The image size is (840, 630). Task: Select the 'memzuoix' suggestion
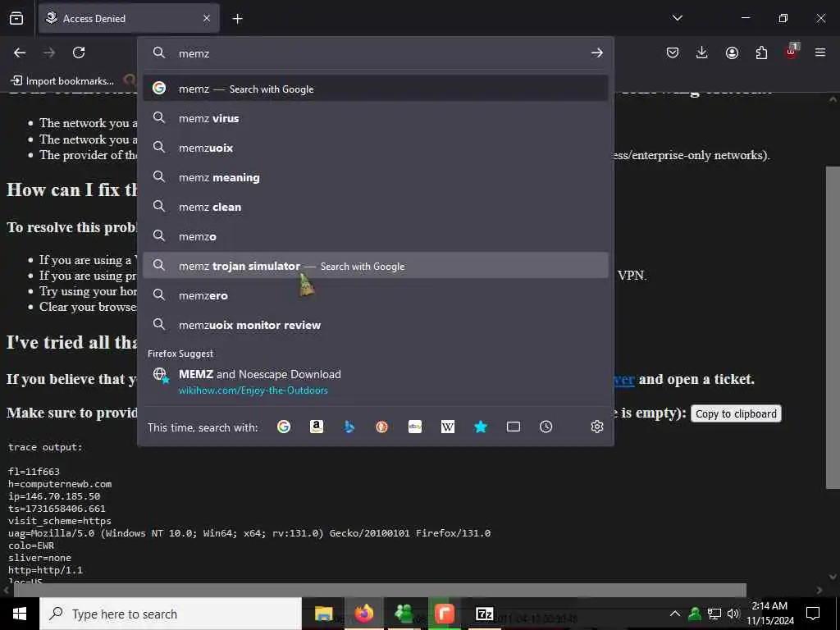[375, 148]
